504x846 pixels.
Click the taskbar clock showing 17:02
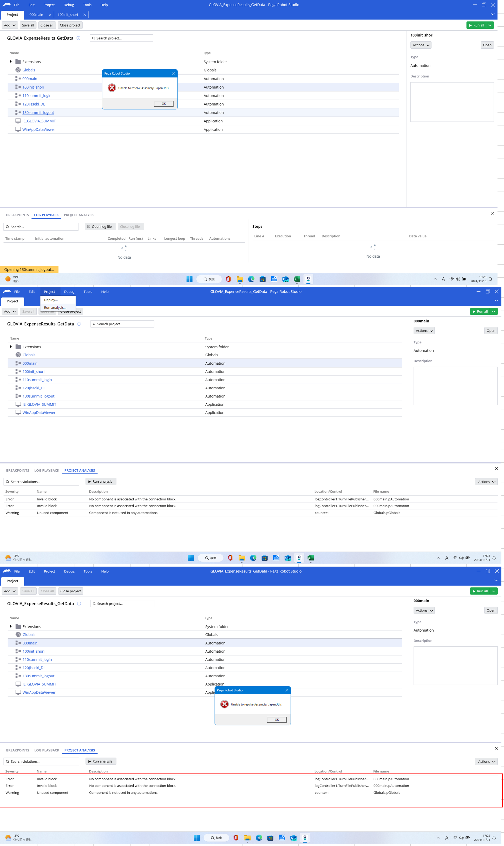click(482, 837)
